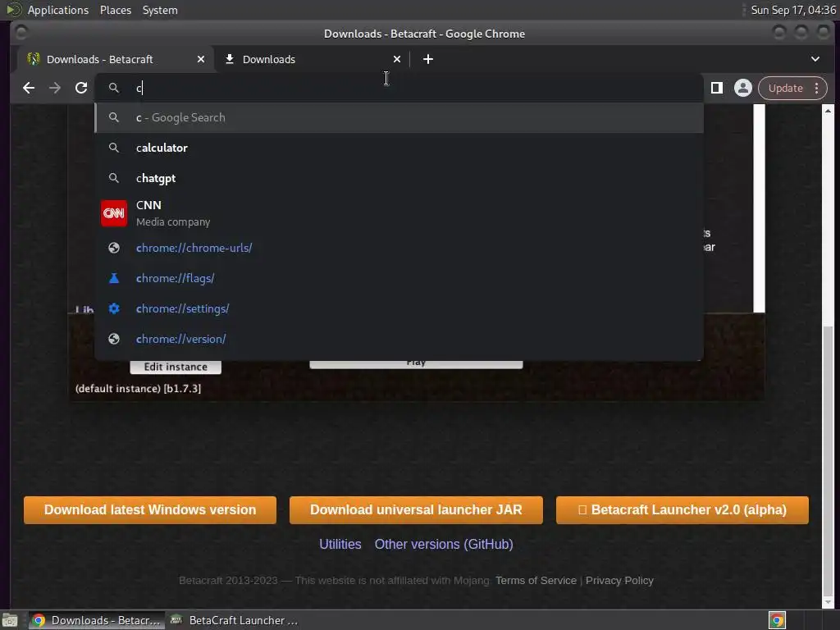The width and height of the screenshot is (840, 630).
Task: Open Terms of Service link
Action: 536,580
